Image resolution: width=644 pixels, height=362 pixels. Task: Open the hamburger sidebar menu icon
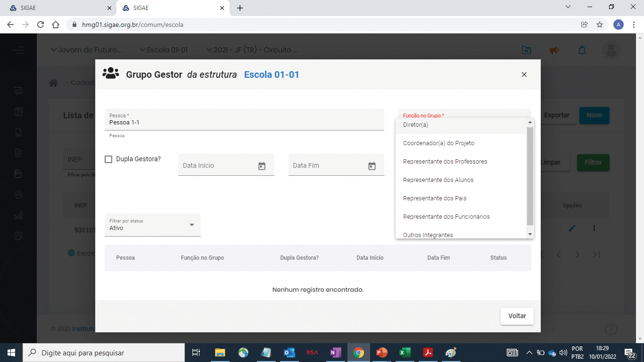coord(19,50)
